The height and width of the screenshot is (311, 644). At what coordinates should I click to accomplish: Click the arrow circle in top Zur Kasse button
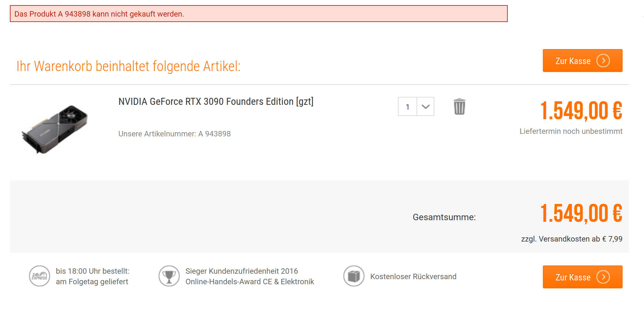[x=603, y=61]
